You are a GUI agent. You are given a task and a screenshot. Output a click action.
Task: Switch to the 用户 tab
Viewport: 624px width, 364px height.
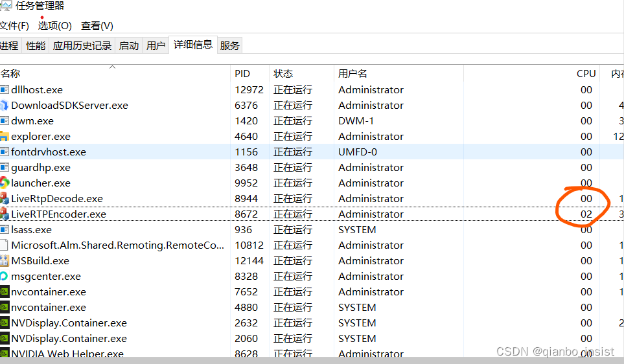(156, 46)
